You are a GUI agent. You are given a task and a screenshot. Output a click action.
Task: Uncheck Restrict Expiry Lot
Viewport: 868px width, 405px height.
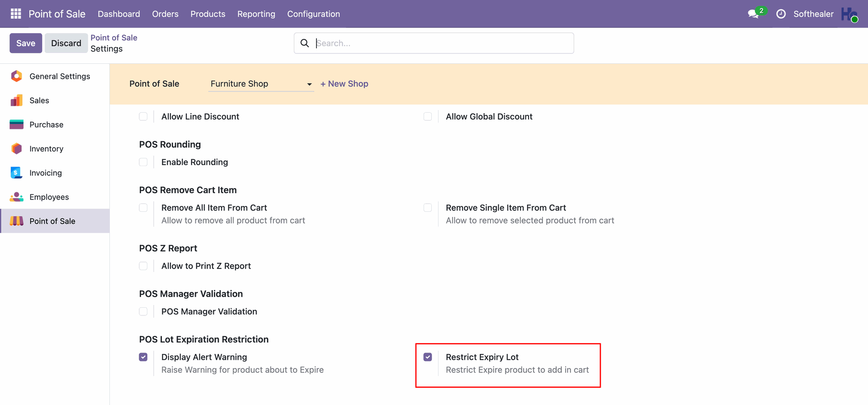pyautogui.click(x=428, y=357)
